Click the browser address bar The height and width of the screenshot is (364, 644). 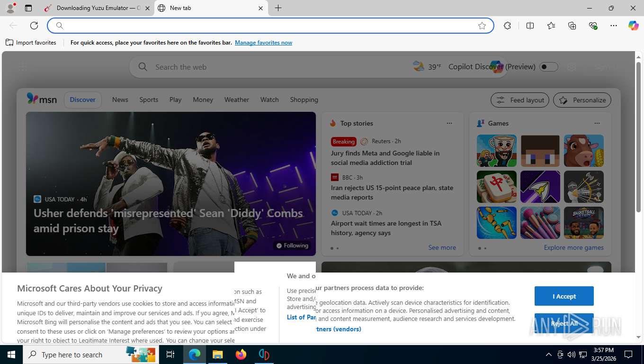[x=270, y=26]
